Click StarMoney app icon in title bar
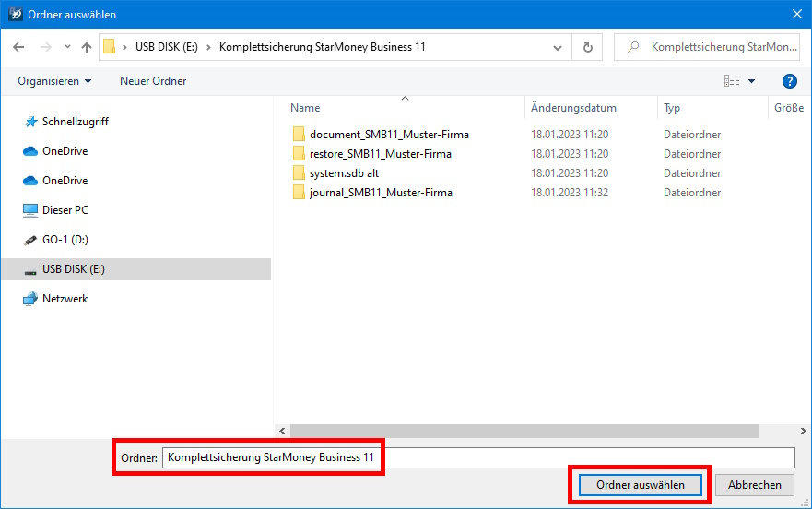This screenshot has width=812, height=509. 16,14
